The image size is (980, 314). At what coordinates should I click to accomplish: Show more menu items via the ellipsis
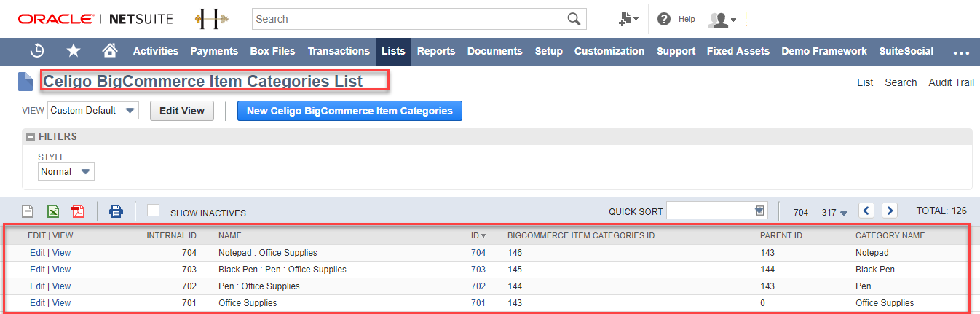click(x=961, y=52)
